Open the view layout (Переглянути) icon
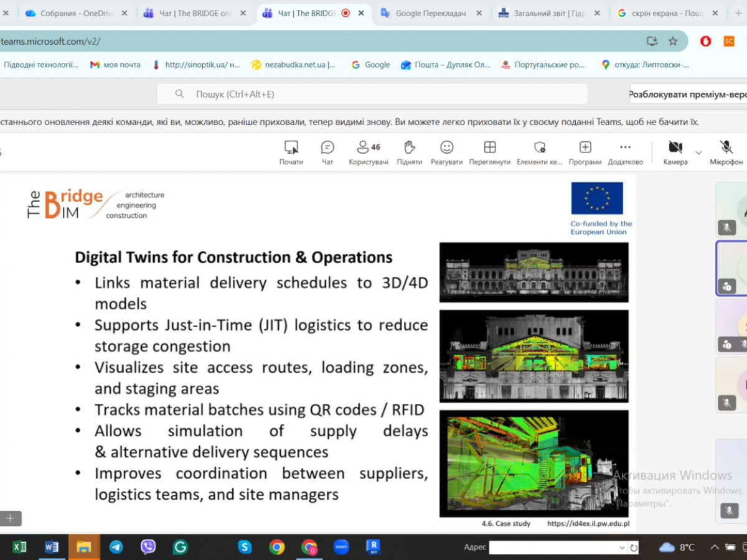747x560 pixels. pyautogui.click(x=490, y=147)
